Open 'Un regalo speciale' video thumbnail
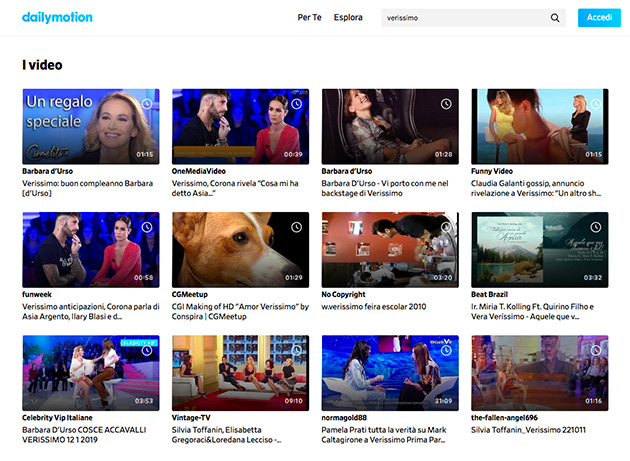 (x=91, y=126)
